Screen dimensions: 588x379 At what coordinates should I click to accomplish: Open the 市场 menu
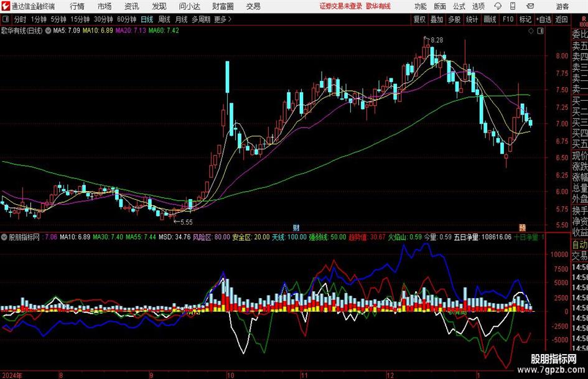click(105, 6)
